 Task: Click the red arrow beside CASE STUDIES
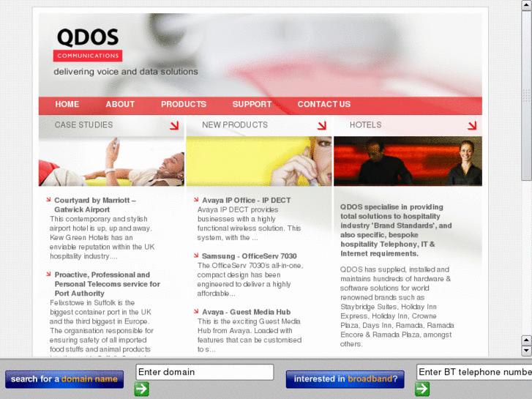click(174, 126)
